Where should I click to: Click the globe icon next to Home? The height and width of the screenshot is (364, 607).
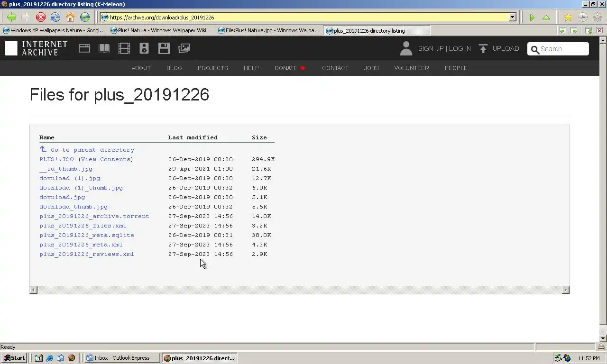[85, 18]
